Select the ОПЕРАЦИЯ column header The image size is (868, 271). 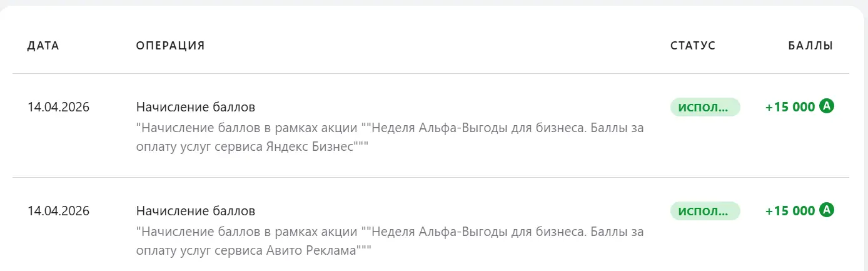click(171, 46)
